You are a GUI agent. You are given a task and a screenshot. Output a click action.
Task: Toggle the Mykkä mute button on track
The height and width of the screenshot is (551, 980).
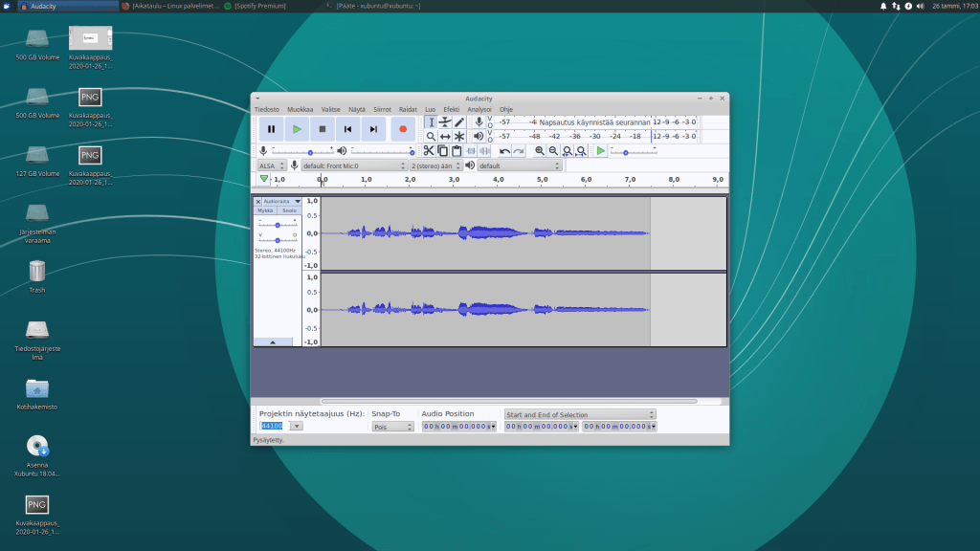[x=265, y=210]
